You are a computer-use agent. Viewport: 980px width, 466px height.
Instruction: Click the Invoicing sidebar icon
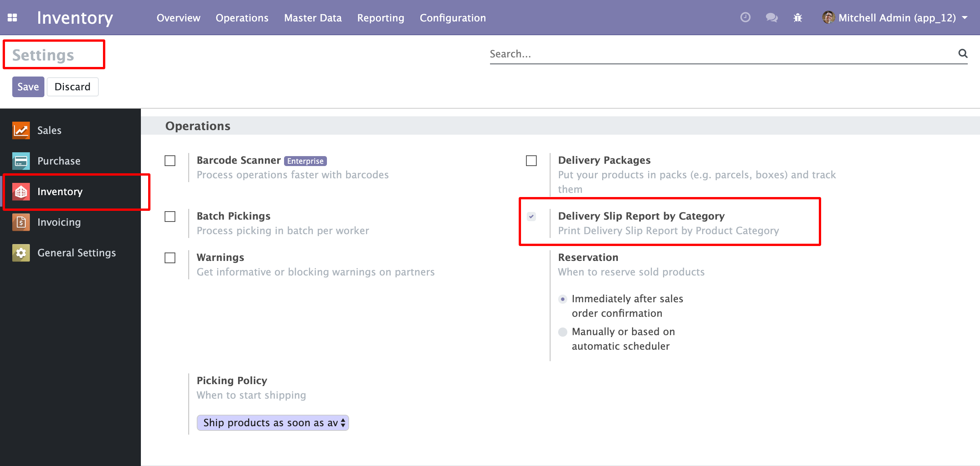click(x=21, y=222)
